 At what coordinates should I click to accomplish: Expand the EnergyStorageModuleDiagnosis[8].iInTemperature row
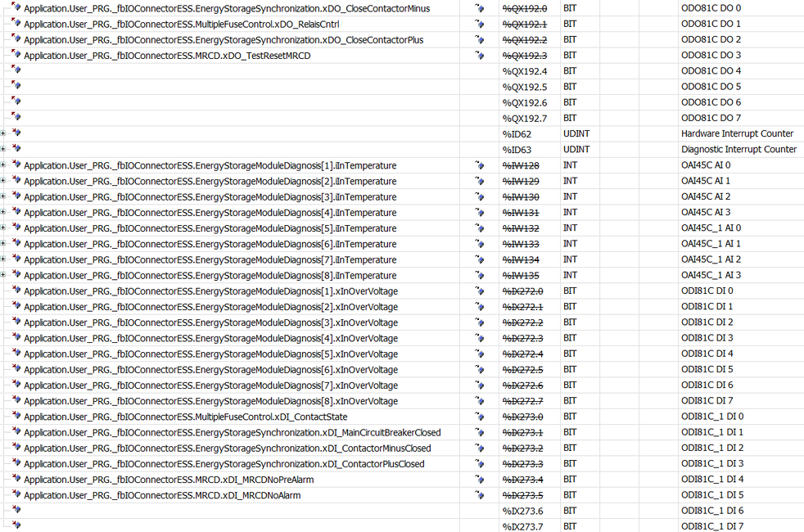point(3,275)
